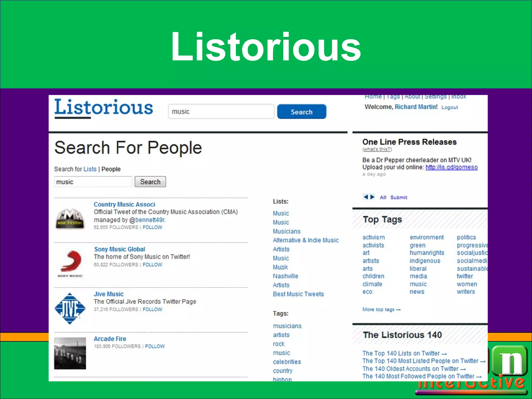Select indigenous top tag
532x399 pixels.
425,261
